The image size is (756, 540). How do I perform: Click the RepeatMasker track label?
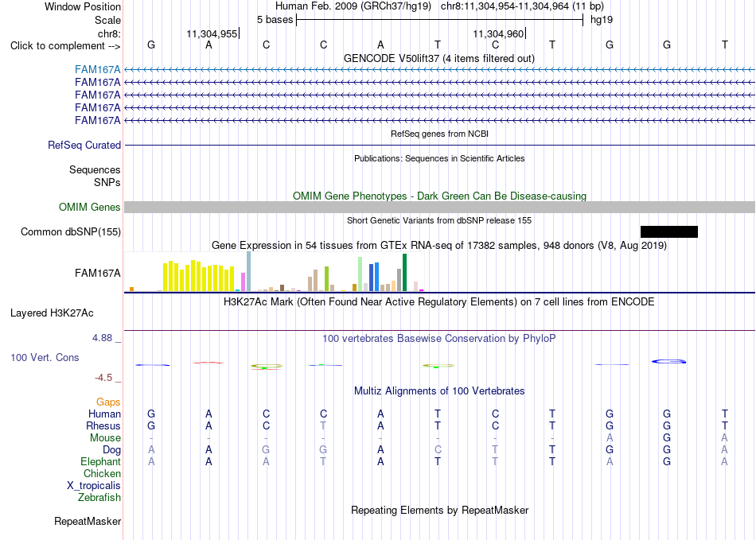88,521
